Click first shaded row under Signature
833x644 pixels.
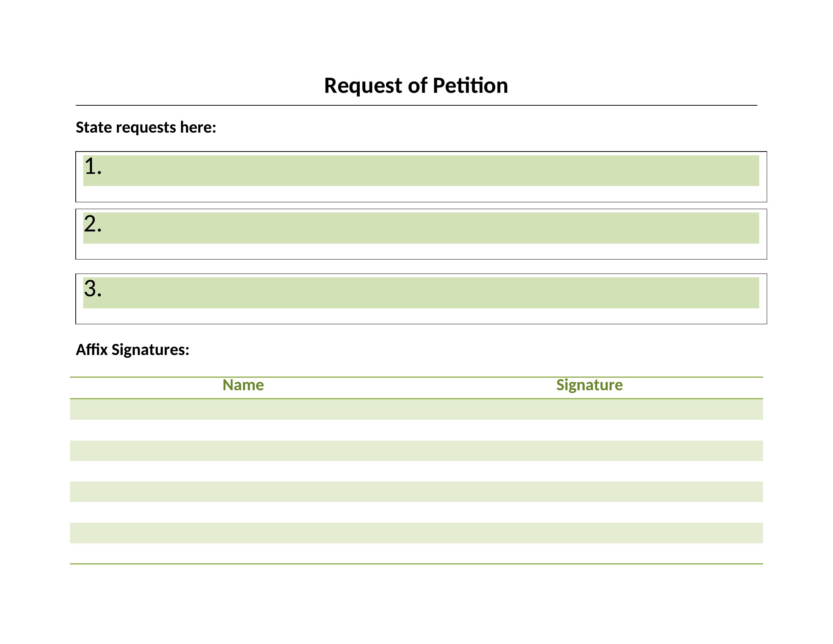coord(590,410)
